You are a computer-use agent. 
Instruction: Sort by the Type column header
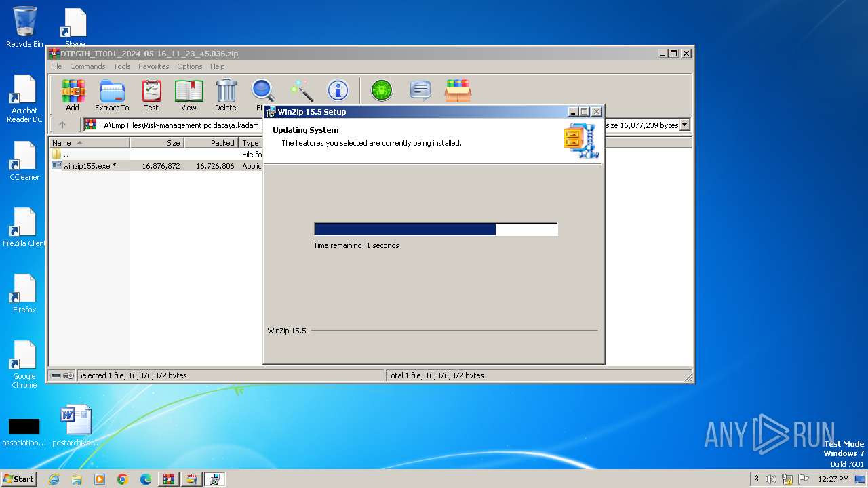click(x=250, y=142)
